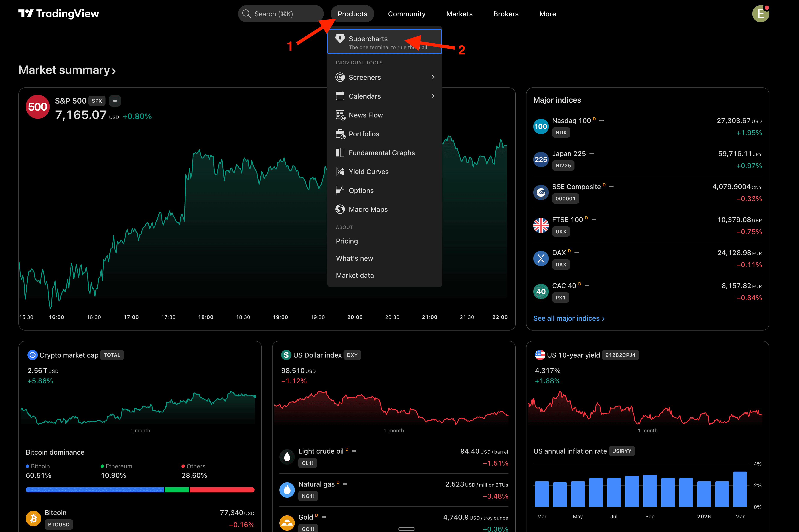Click the Macro Maps globe icon

coord(340,209)
